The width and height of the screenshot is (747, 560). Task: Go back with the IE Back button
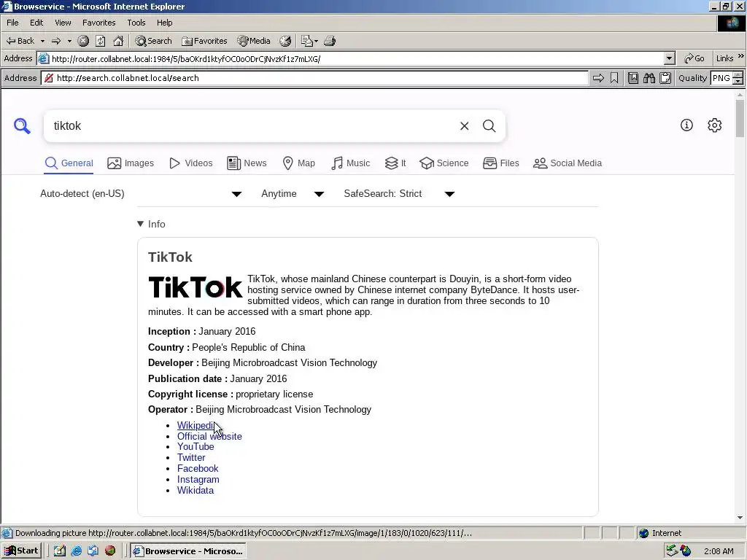point(20,41)
